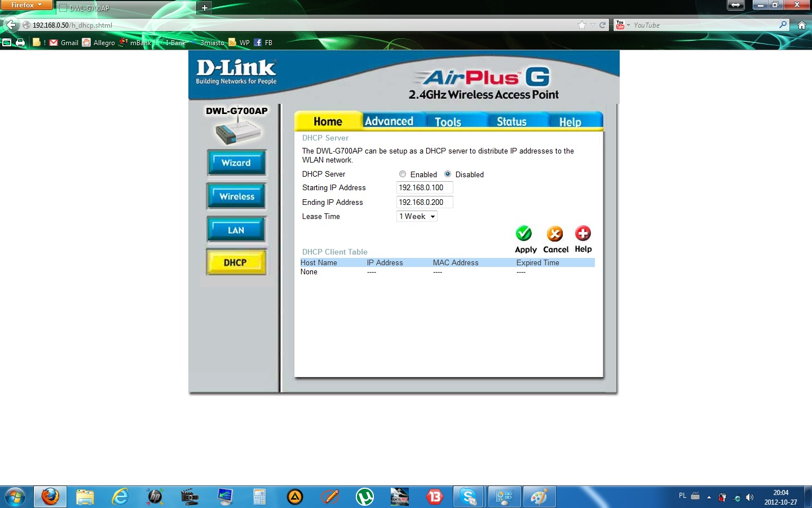The height and width of the screenshot is (508, 812).
Task: Go to the browser home page icon
Action: 802,25
